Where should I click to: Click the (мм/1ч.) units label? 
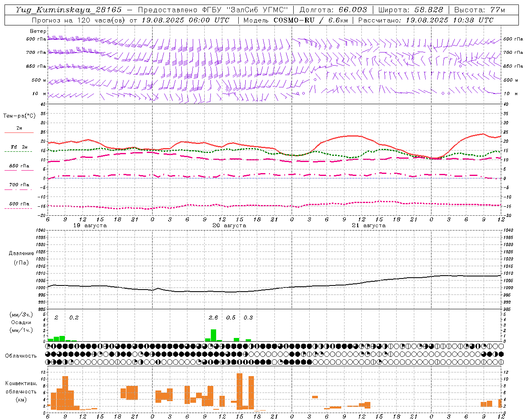click(x=21, y=330)
